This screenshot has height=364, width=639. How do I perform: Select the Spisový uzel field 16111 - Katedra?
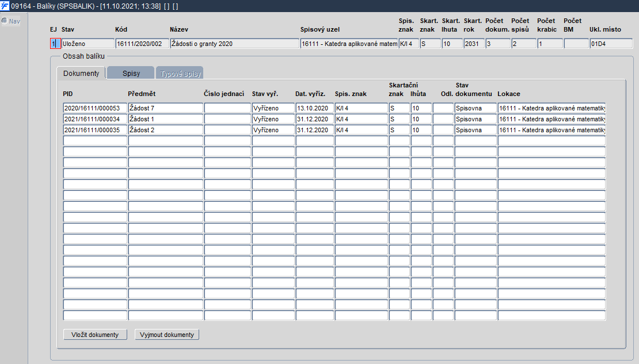pyautogui.click(x=349, y=44)
